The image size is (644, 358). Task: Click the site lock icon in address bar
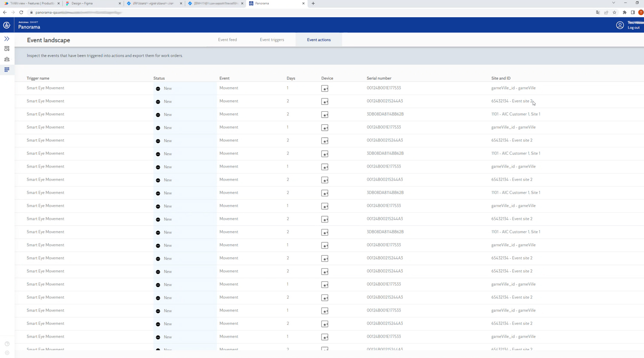pos(31,12)
